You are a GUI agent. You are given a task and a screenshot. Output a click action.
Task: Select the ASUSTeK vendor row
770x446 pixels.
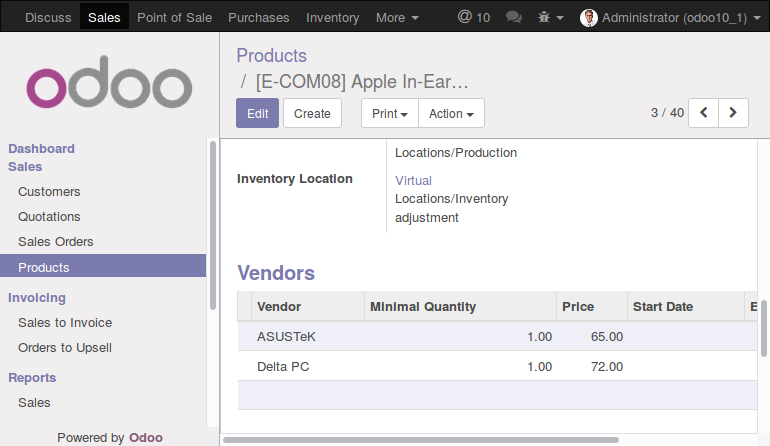point(497,336)
